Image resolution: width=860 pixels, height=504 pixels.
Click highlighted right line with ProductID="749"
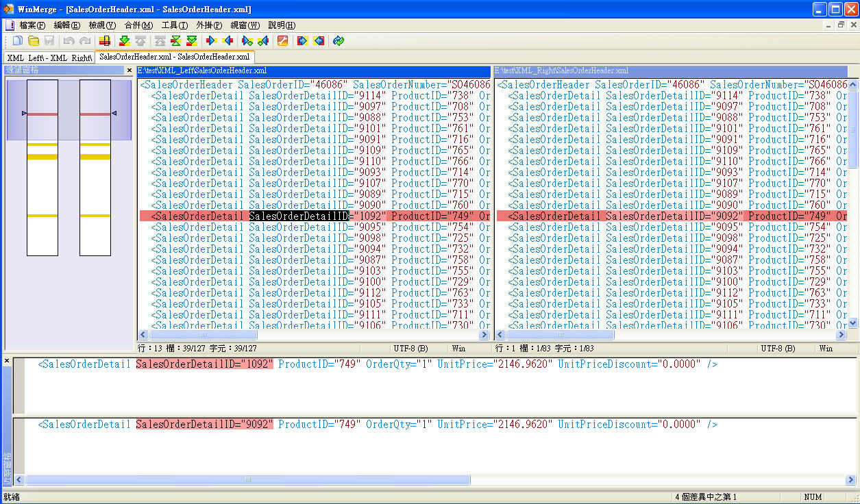point(672,216)
